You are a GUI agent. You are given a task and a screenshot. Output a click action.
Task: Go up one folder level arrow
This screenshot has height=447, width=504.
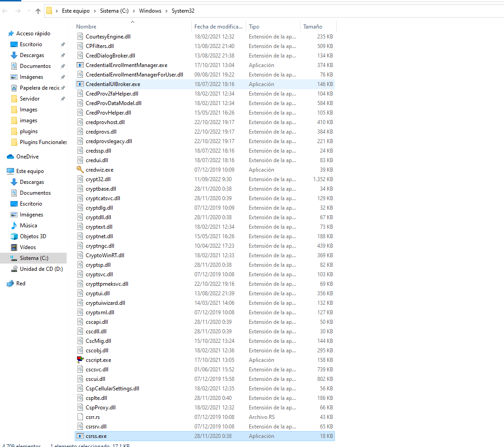38,11
